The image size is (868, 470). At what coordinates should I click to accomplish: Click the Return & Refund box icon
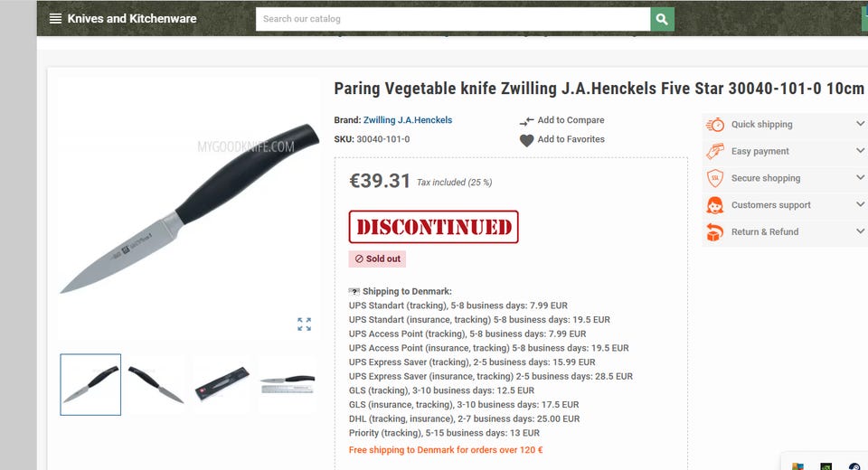coord(714,232)
